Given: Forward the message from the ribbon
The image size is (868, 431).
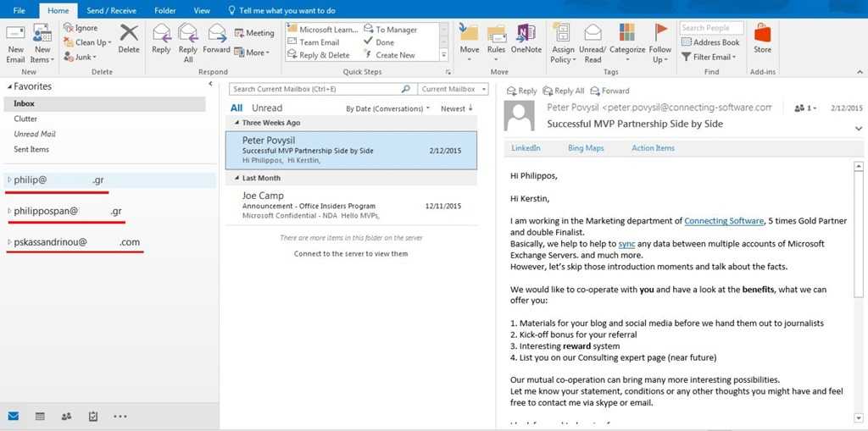Looking at the screenshot, I should click(216, 39).
